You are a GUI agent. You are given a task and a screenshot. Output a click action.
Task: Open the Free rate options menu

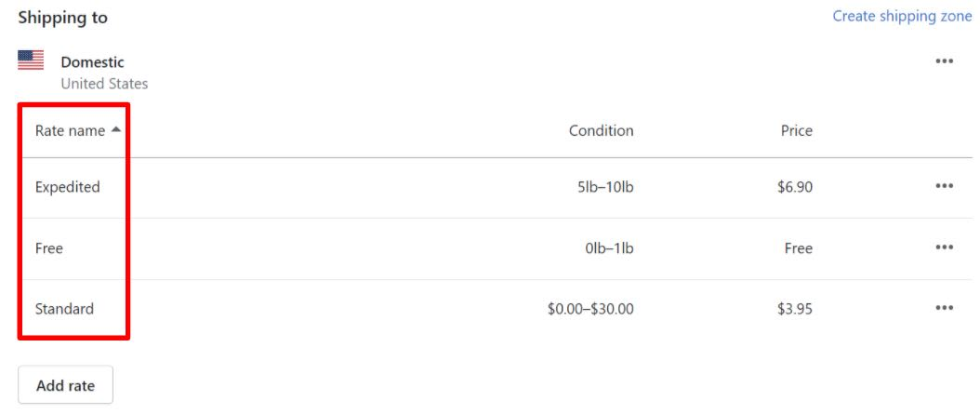click(x=944, y=247)
